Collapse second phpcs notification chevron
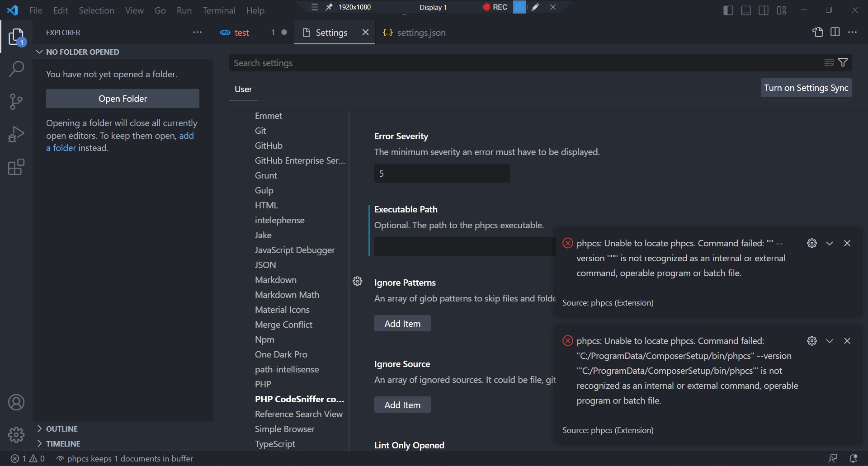This screenshot has width=868, height=466. pyautogui.click(x=830, y=341)
